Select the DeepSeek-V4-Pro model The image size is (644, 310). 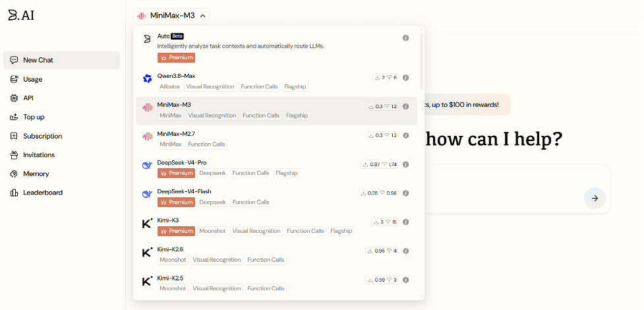coord(276,169)
